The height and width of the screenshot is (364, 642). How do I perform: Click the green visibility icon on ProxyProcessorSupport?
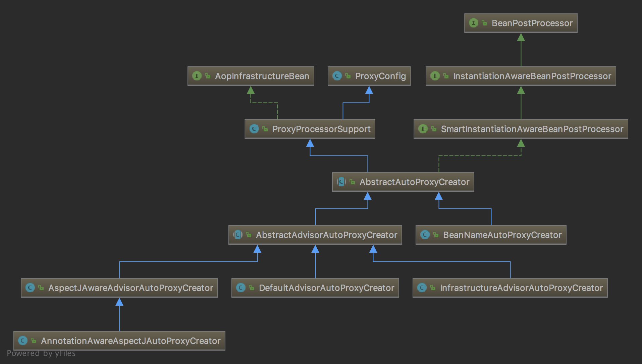point(265,129)
